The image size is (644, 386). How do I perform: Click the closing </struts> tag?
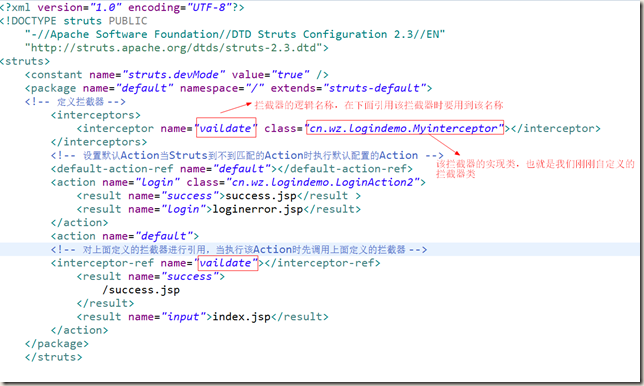(x=53, y=358)
